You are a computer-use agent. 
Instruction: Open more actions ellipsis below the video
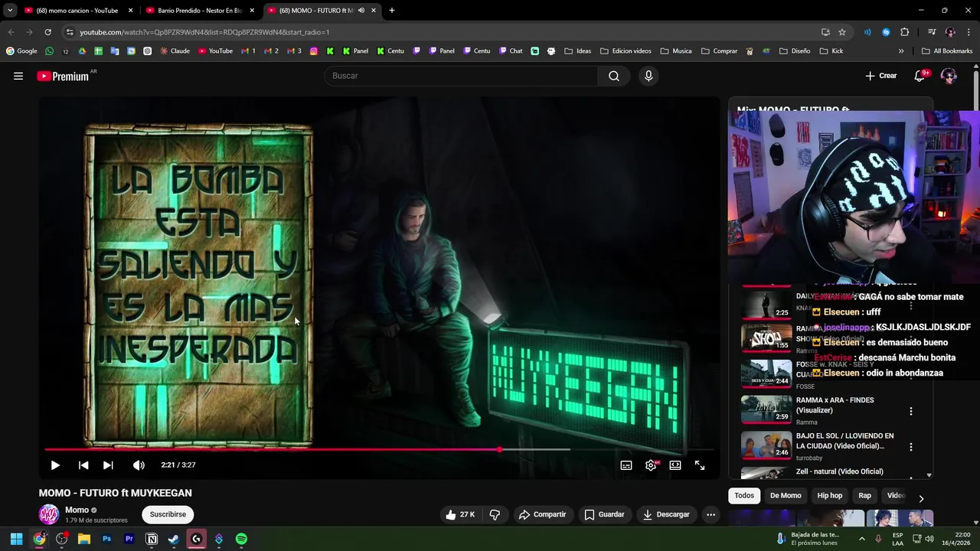pos(710,514)
